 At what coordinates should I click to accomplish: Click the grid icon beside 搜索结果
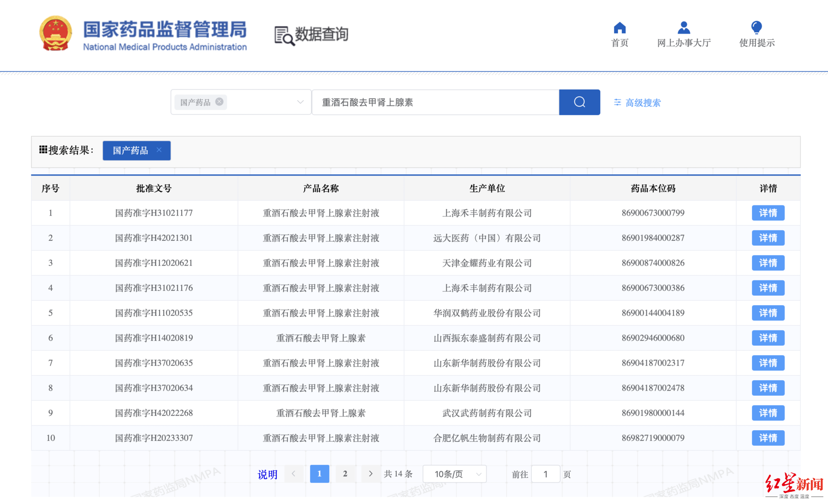point(43,150)
